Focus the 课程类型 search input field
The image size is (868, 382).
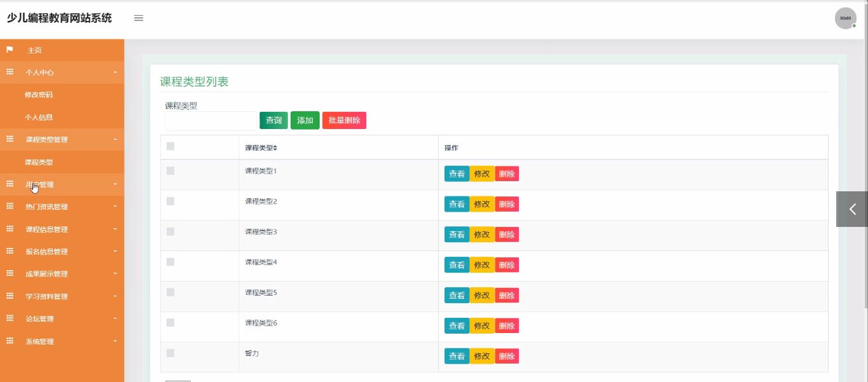tap(210, 121)
